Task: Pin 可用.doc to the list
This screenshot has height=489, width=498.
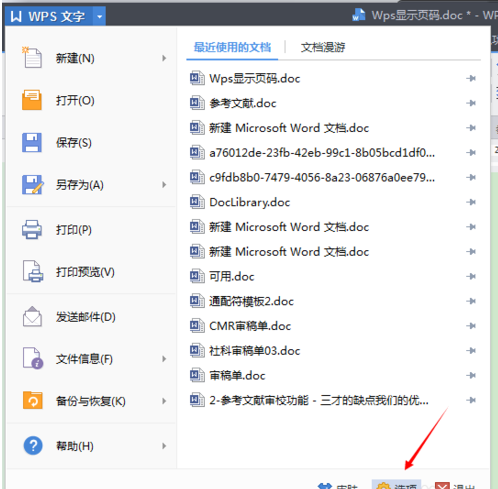Action: (471, 276)
